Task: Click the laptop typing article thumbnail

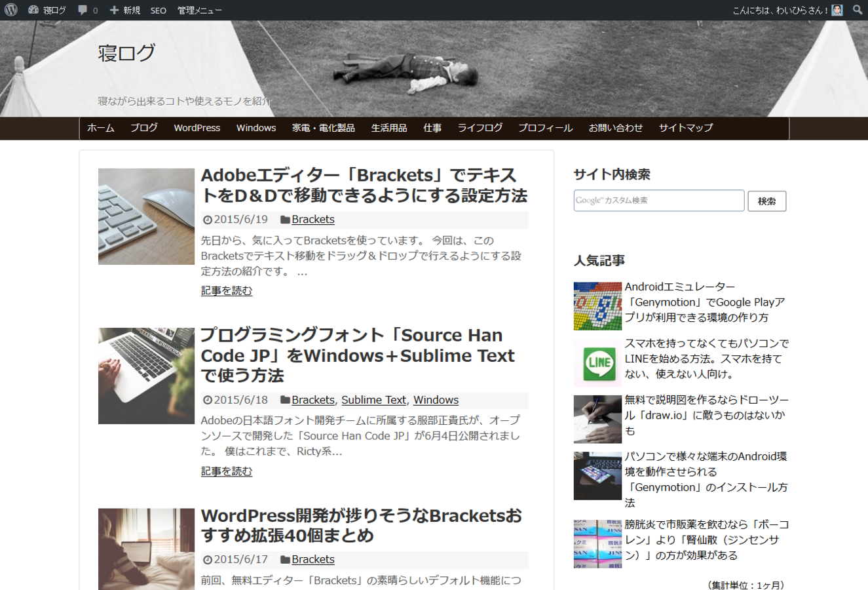Action: pos(146,376)
